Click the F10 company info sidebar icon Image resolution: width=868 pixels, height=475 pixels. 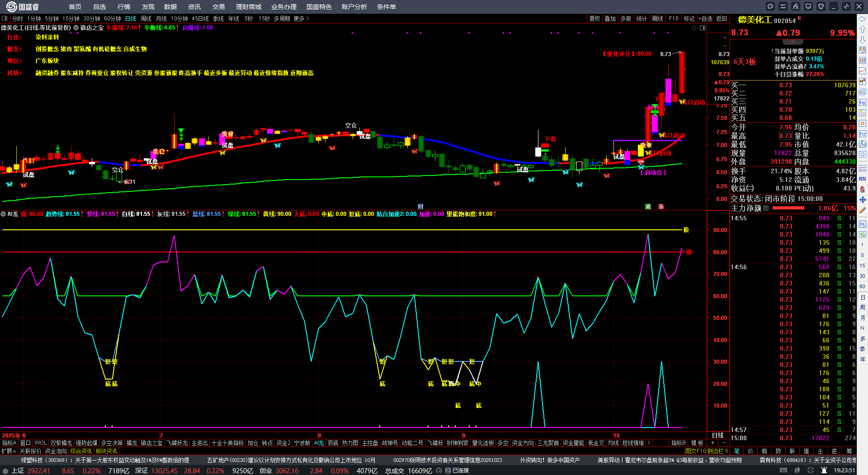click(863, 103)
